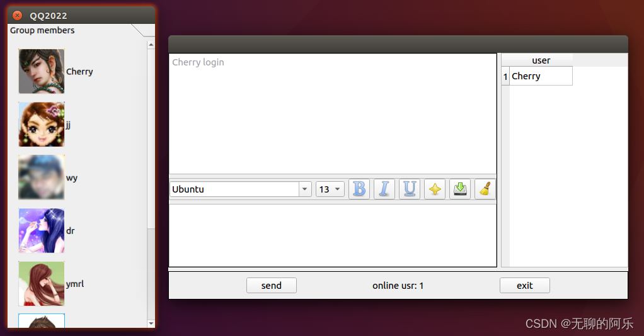Click the online usr: 1 label
Screen dimensions: 644x336
[x=398, y=286]
